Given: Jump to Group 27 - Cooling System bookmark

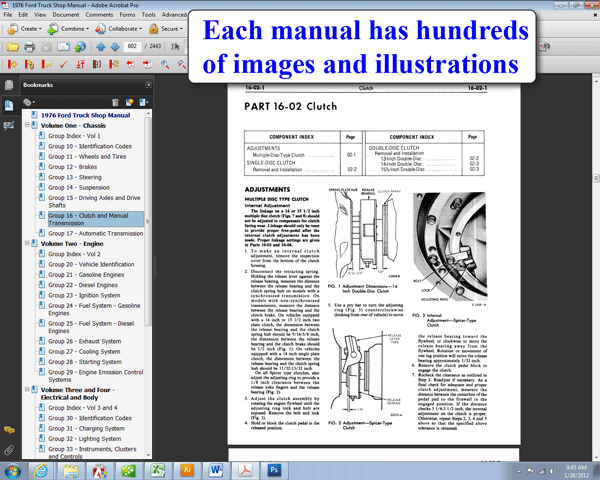Looking at the screenshot, I should pos(84,351).
